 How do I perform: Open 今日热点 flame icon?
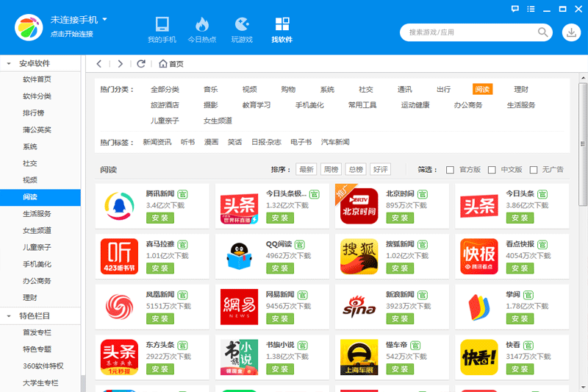tap(201, 24)
